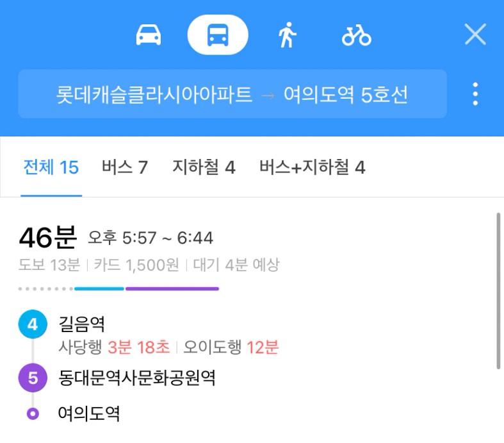Open the three-dot more options menu

tap(475, 94)
